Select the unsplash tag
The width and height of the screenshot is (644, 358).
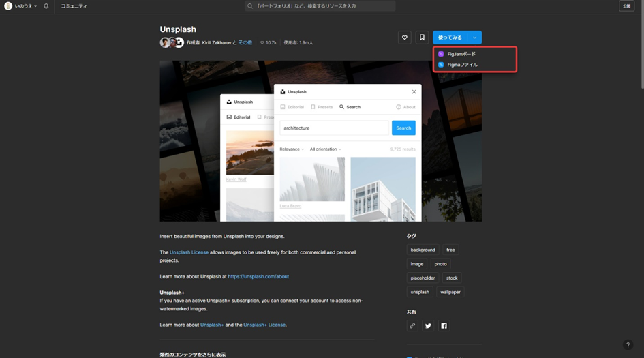point(420,292)
